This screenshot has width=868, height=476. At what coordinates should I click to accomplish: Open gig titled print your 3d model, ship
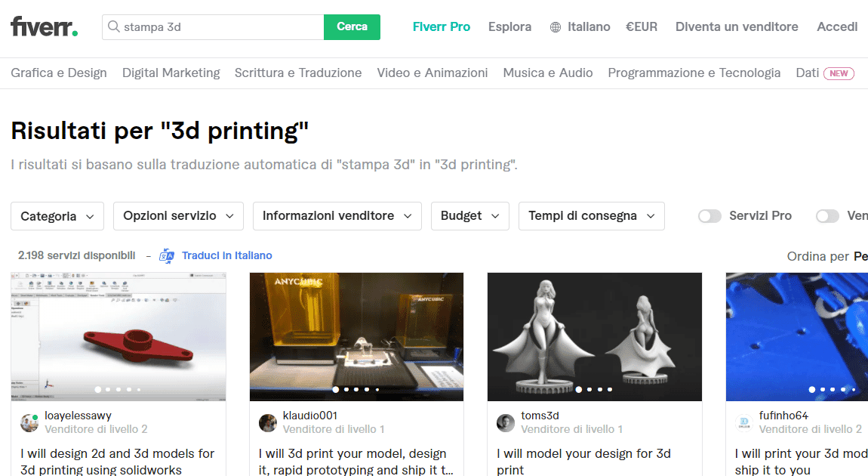(801, 462)
